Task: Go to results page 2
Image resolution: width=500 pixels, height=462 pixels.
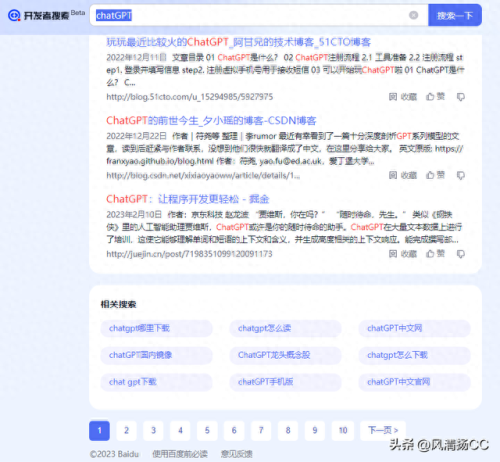Action: (x=126, y=431)
